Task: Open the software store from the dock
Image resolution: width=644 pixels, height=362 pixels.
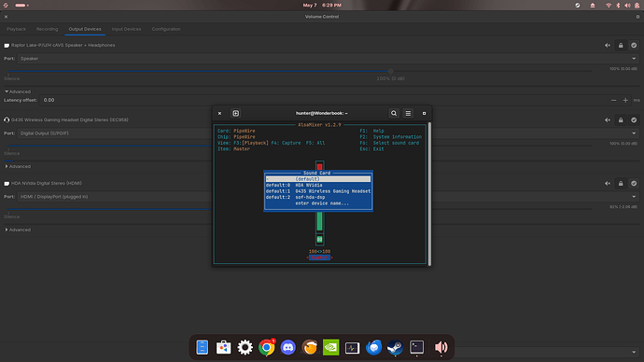Action: pos(223,347)
